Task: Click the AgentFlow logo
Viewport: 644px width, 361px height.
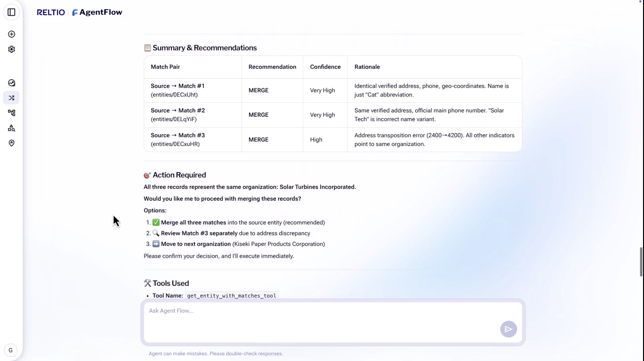Action: tap(97, 12)
